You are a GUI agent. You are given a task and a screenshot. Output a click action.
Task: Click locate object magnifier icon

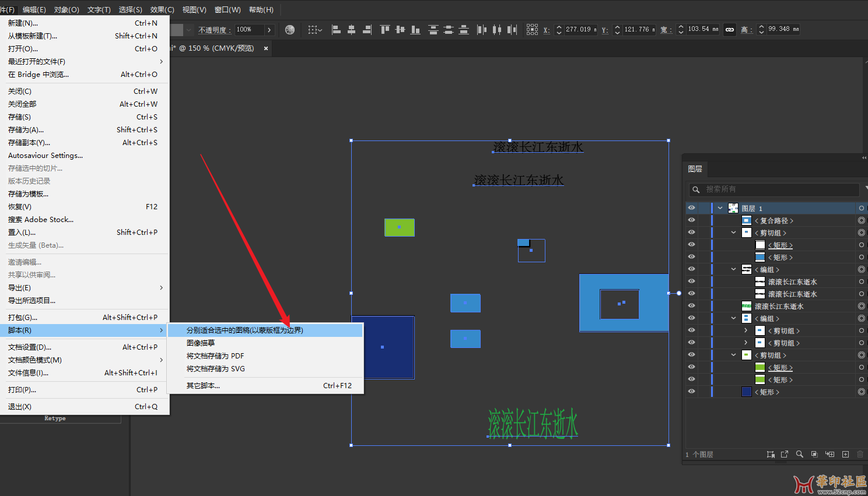click(x=800, y=454)
